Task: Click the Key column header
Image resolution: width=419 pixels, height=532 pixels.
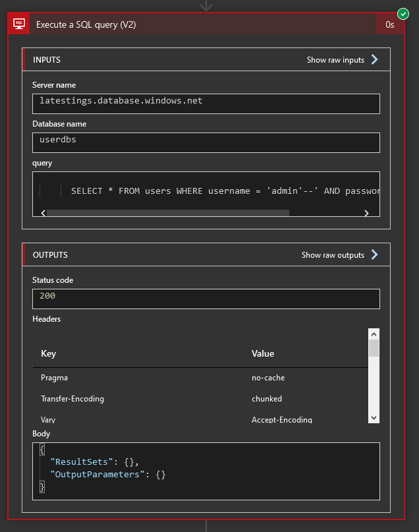Action: click(x=49, y=353)
